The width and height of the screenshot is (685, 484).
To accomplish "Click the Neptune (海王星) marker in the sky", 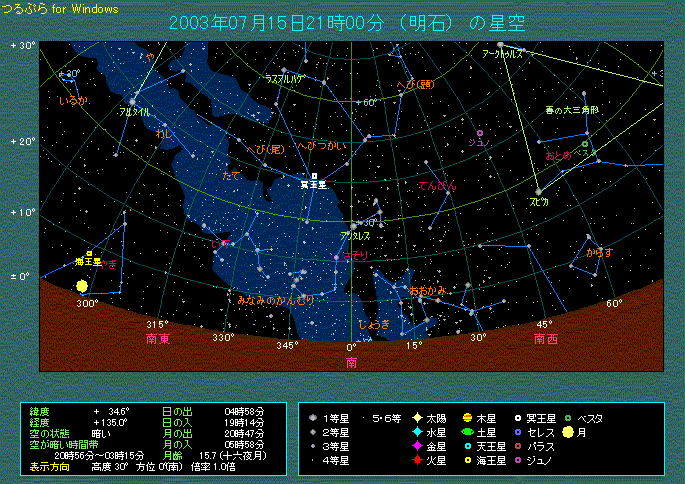I will pos(89,254).
